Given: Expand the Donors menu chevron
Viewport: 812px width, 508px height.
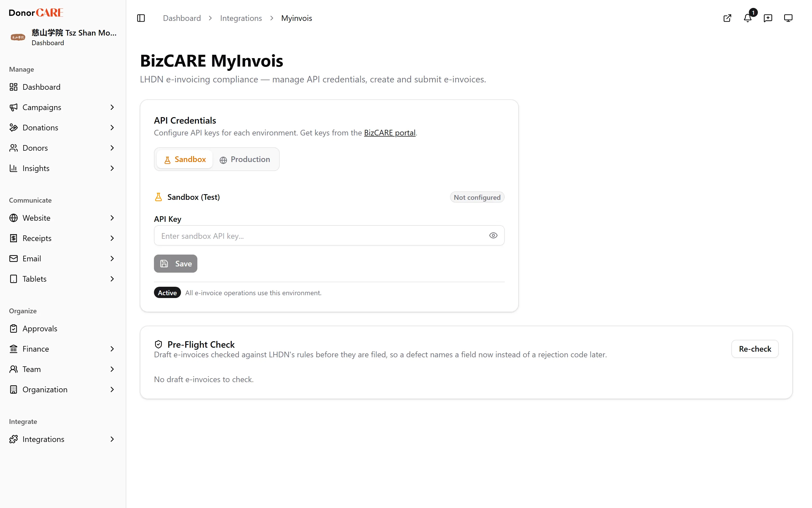Looking at the screenshot, I should (112, 148).
